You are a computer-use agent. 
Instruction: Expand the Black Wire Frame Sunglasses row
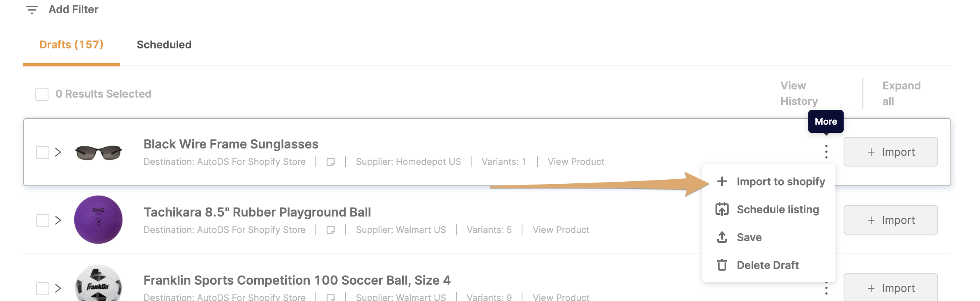point(58,152)
